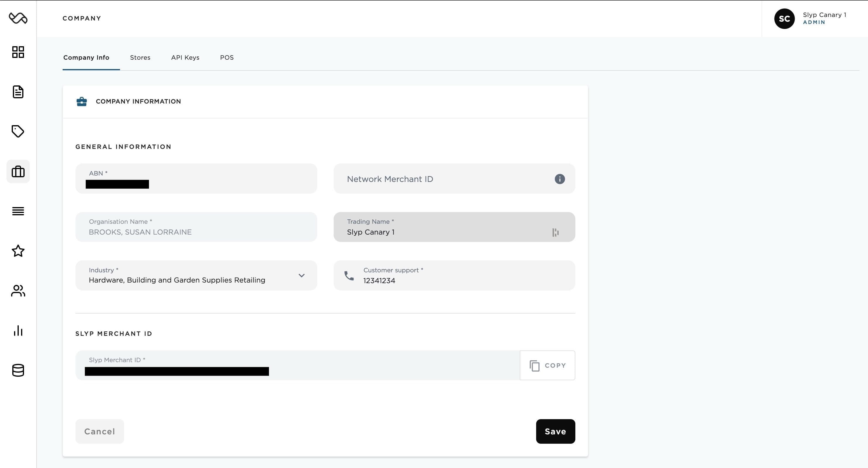Switch to the Stores tab
The image size is (868, 468).
(140, 58)
